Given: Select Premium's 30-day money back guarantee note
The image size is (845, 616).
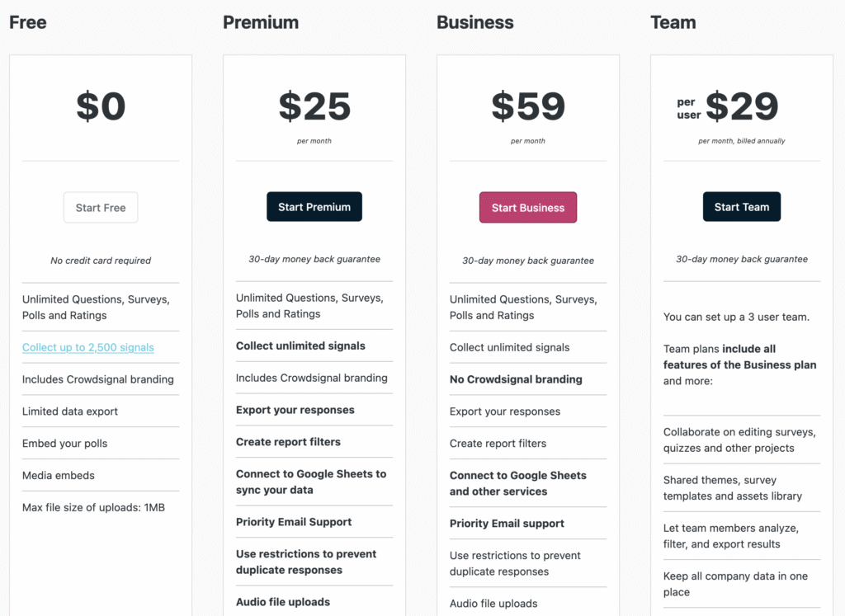Looking at the screenshot, I should pyautogui.click(x=314, y=259).
